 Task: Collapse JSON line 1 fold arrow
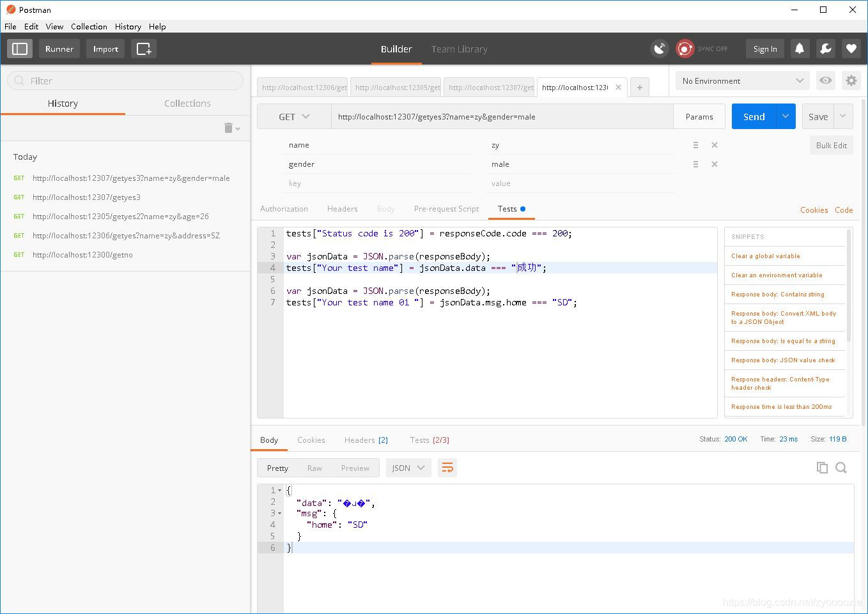tap(280, 491)
